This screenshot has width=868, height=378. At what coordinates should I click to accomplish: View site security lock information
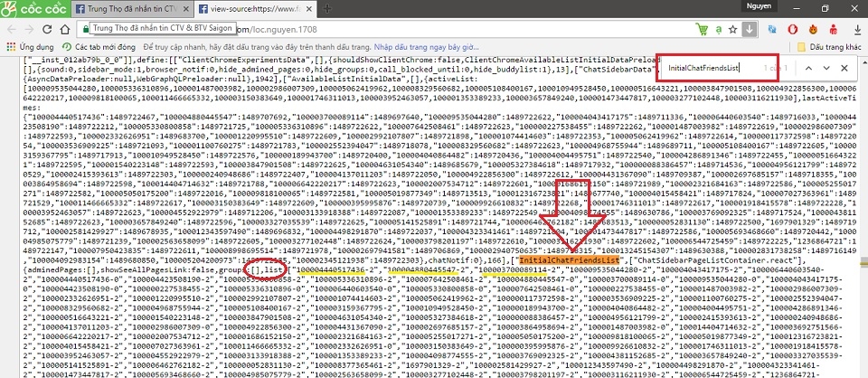pyautogui.click(x=85, y=29)
